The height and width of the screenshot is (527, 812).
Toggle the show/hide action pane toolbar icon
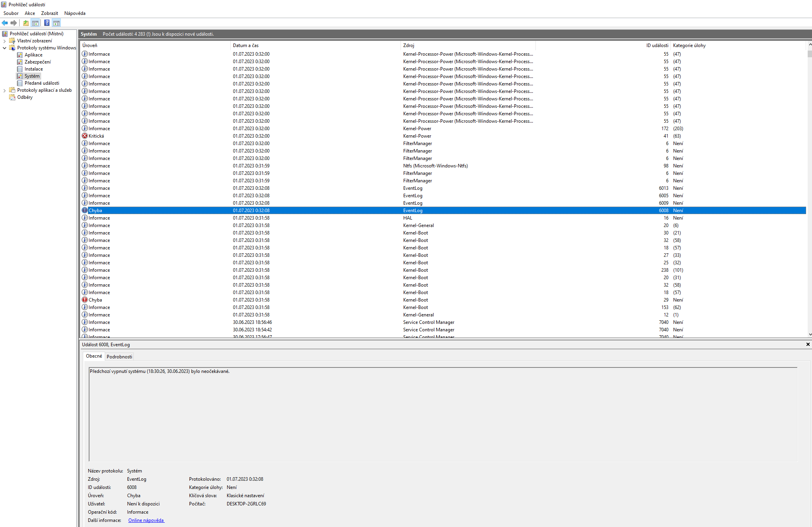coord(56,23)
